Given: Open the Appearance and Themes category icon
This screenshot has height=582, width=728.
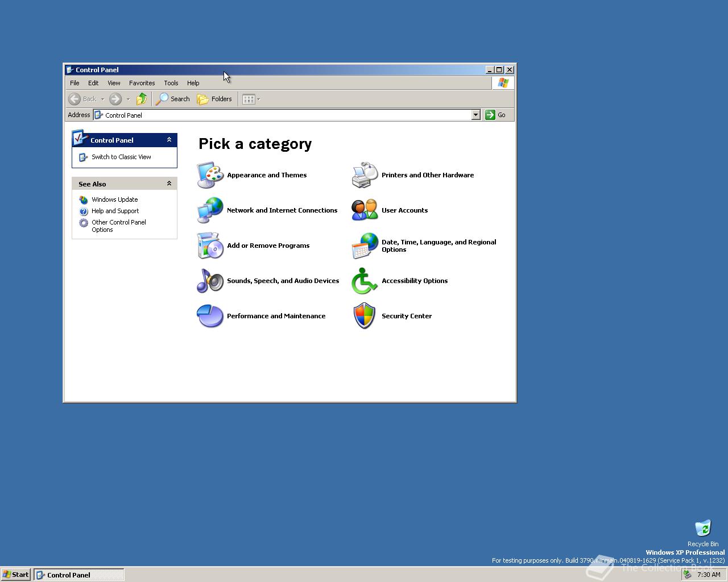Looking at the screenshot, I should click(x=210, y=175).
